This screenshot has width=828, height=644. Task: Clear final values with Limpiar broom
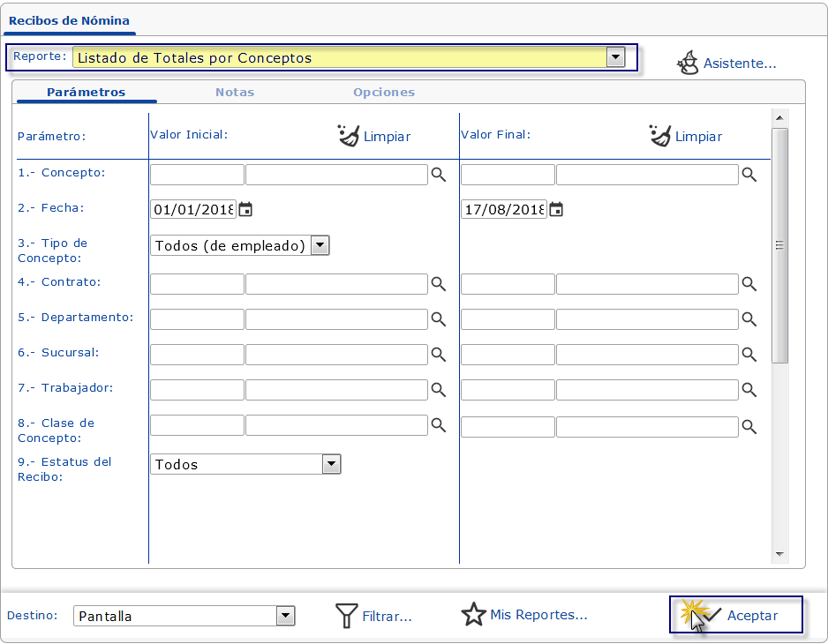[660, 136]
